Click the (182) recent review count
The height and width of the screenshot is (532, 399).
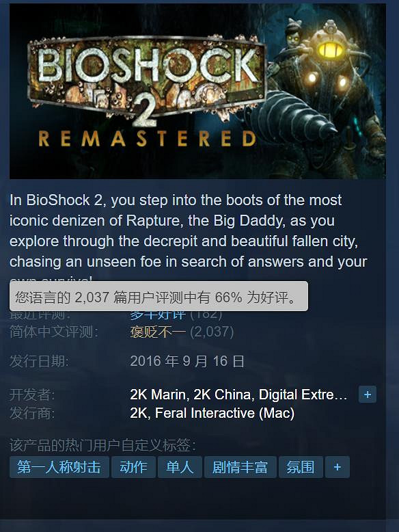(x=206, y=315)
